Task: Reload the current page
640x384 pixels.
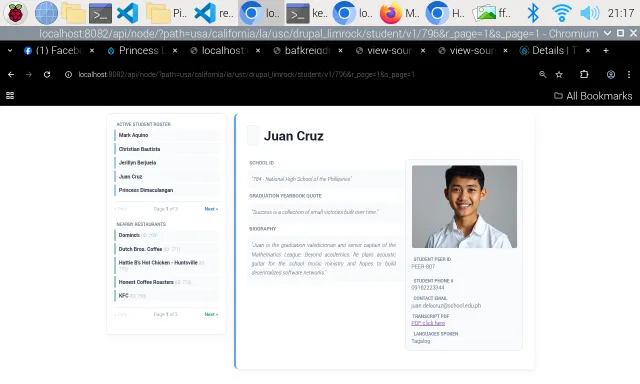Action: point(47,74)
